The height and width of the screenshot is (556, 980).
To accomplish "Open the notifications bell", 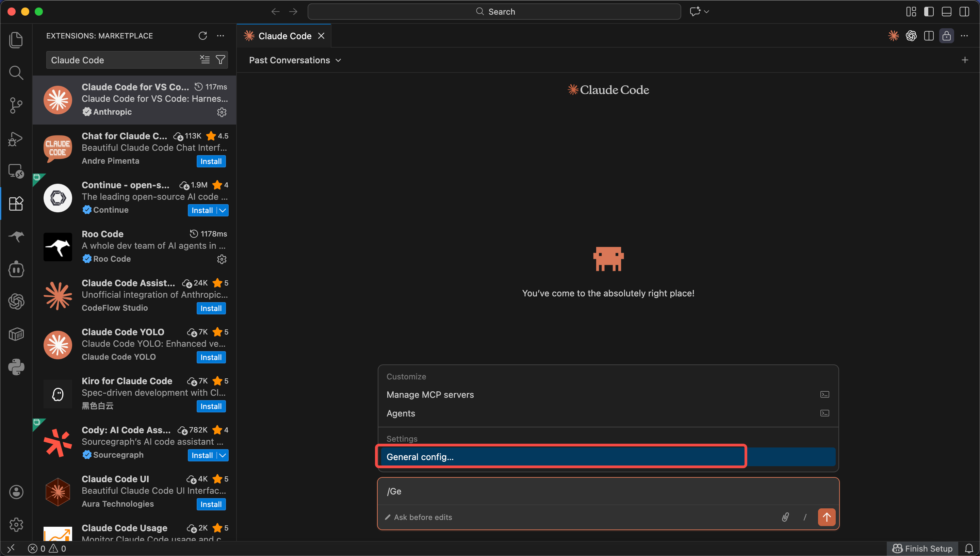I will click(969, 549).
